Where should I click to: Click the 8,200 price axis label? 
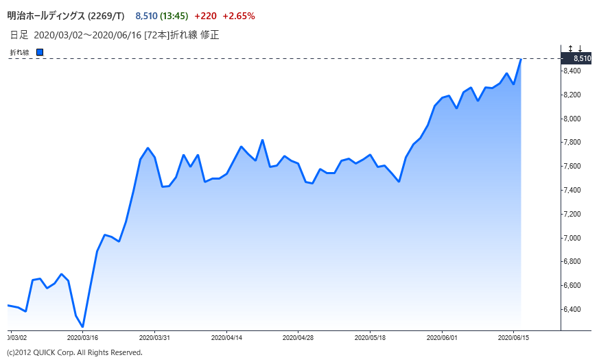coord(572,95)
